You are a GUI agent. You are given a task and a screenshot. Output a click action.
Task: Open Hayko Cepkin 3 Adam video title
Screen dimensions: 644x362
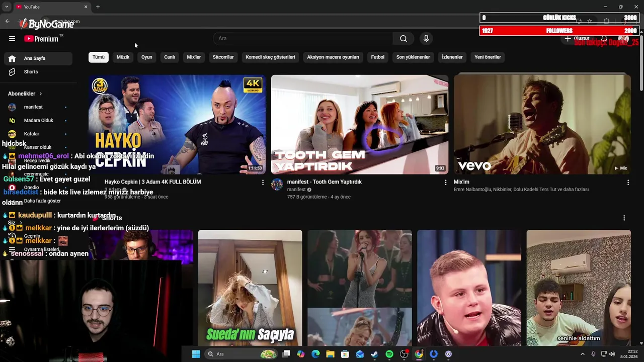(x=152, y=182)
